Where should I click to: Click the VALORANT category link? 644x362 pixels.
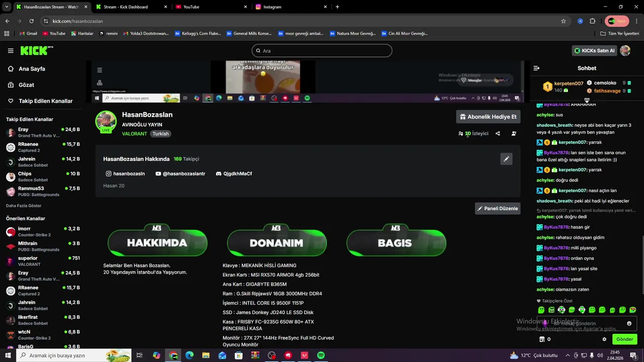coord(134,134)
